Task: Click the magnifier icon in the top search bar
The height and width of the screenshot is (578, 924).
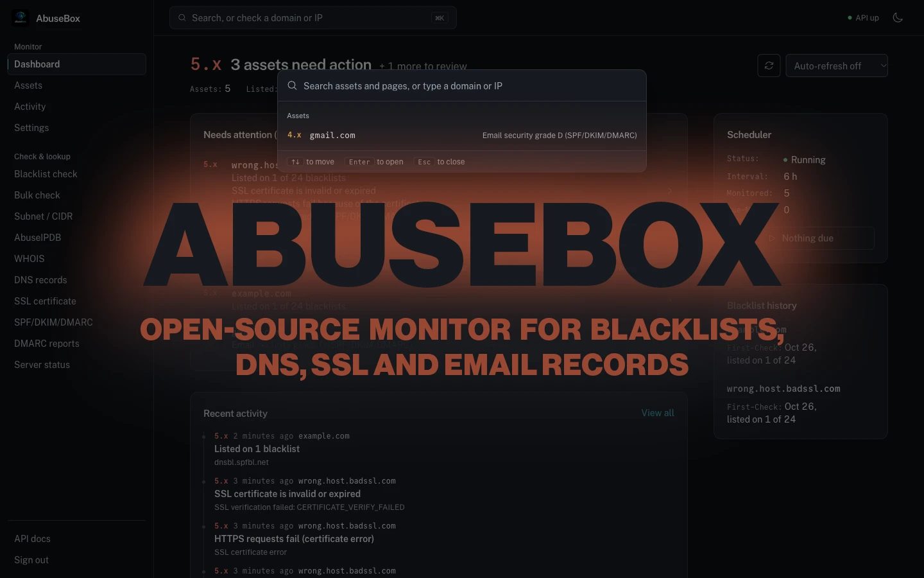Action: pos(182,18)
